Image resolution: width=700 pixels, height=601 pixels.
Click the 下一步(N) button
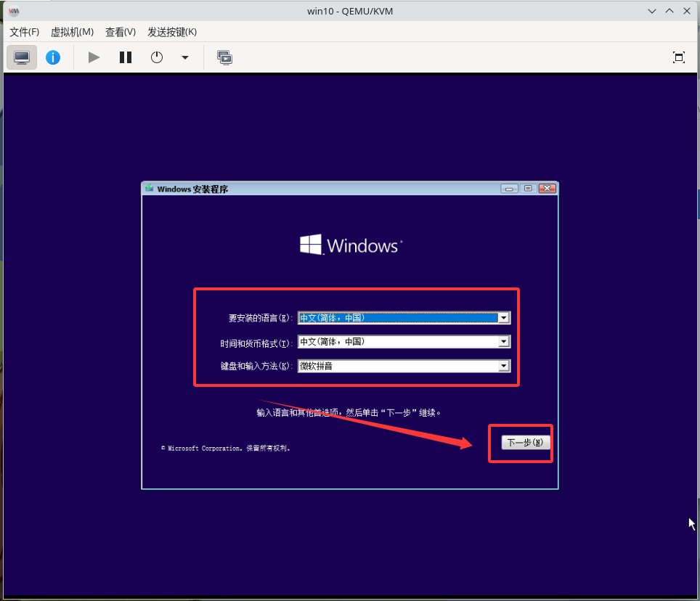click(526, 443)
